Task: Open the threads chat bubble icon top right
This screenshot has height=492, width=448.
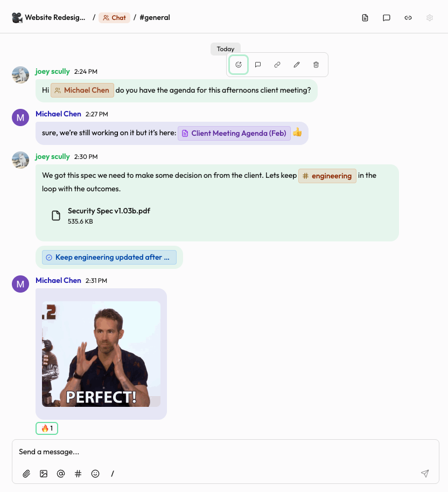Action: coord(387,18)
